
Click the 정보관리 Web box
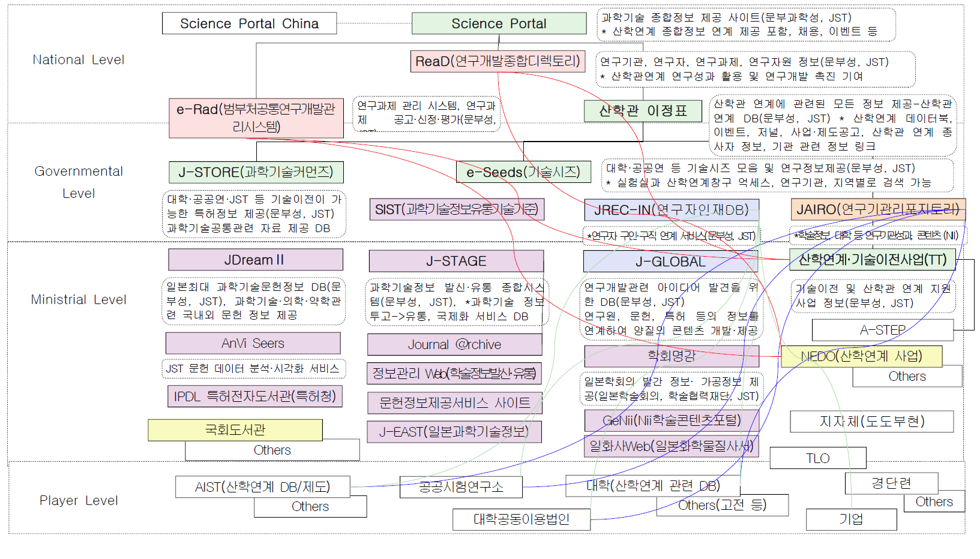454,373
